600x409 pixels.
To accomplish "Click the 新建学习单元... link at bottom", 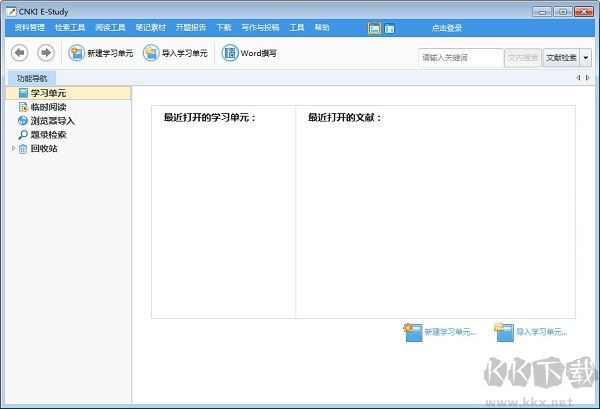I will [x=449, y=331].
